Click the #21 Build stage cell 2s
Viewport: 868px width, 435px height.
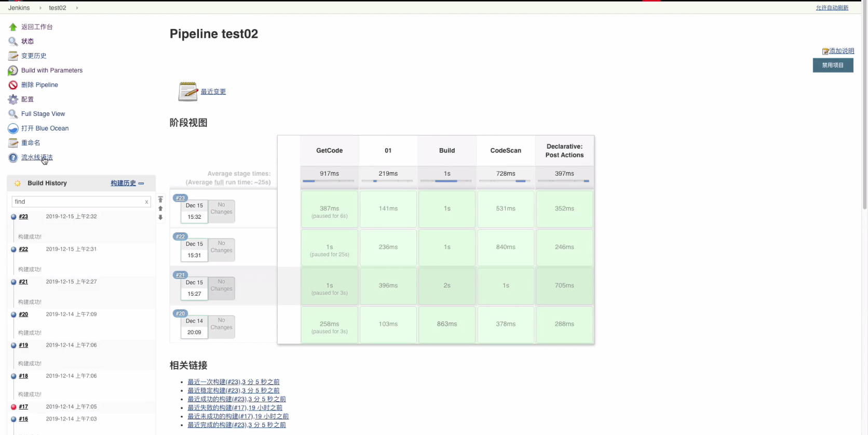pyautogui.click(x=447, y=286)
